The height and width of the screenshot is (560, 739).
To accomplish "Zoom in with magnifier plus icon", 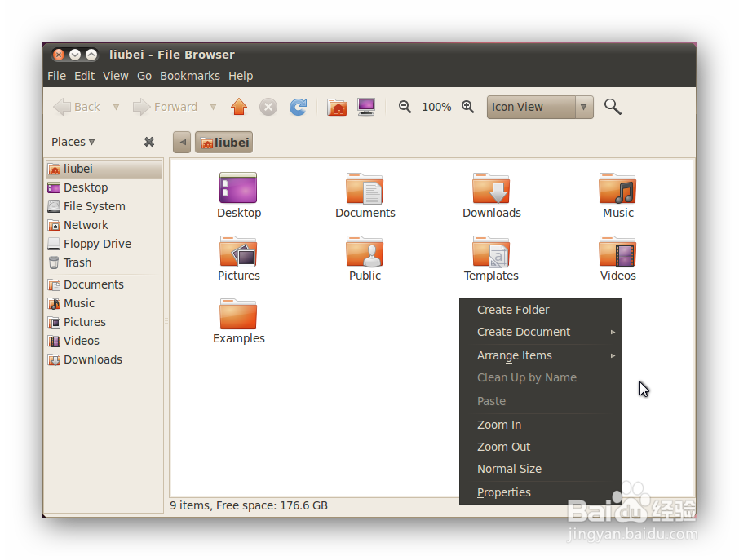I will tap(467, 107).
